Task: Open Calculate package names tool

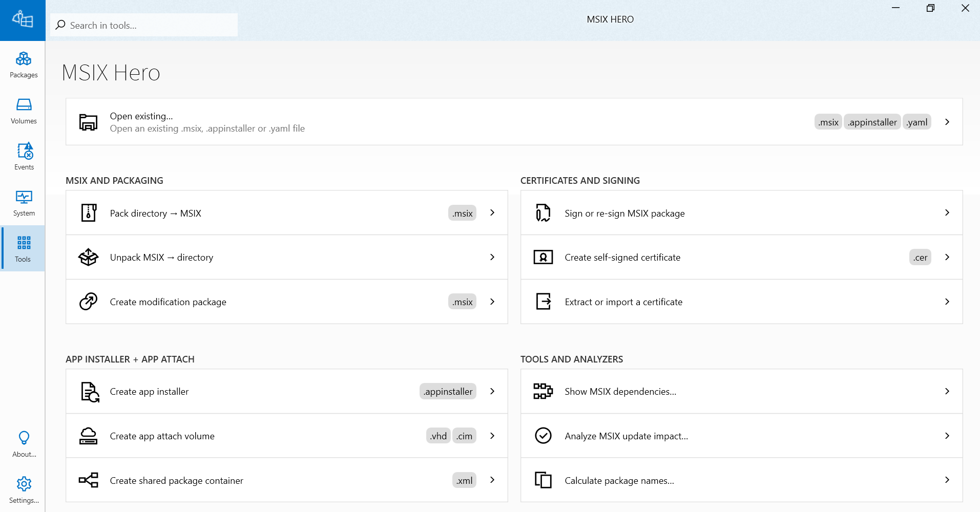Action: (742, 480)
